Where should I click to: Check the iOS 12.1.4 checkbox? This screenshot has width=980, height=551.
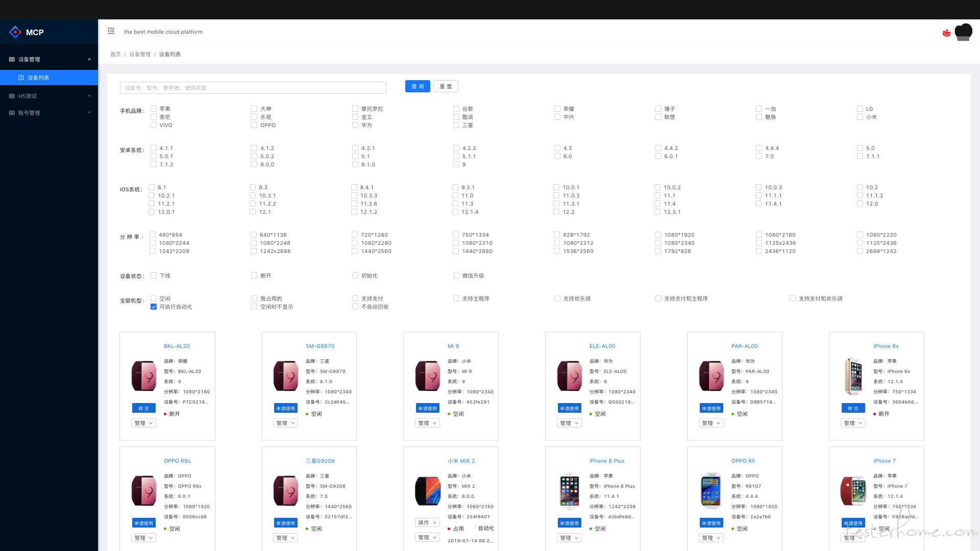[455, 212]
